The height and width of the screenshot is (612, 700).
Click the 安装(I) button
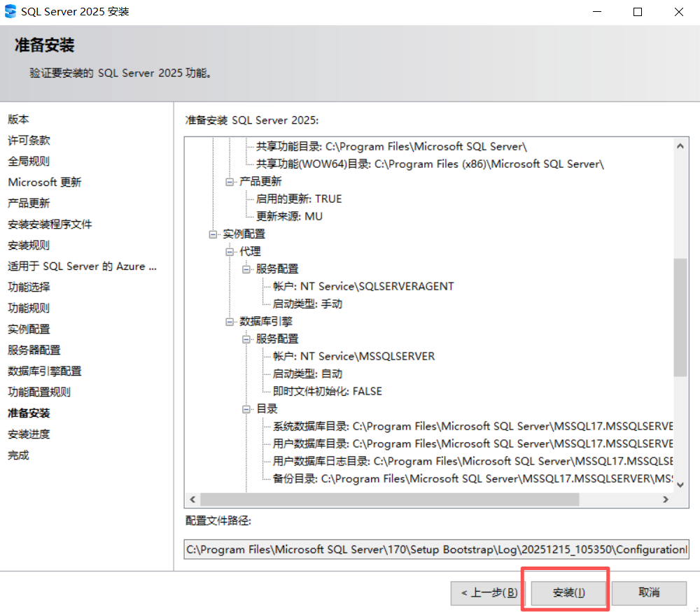pyautogui.click(x=568, y=592)
